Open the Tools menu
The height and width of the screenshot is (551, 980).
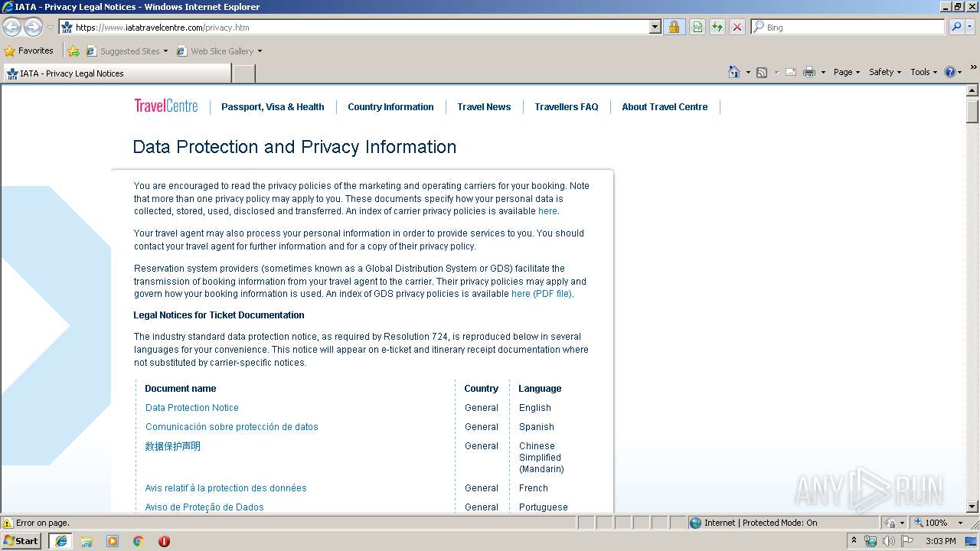(x=923, y=72)
